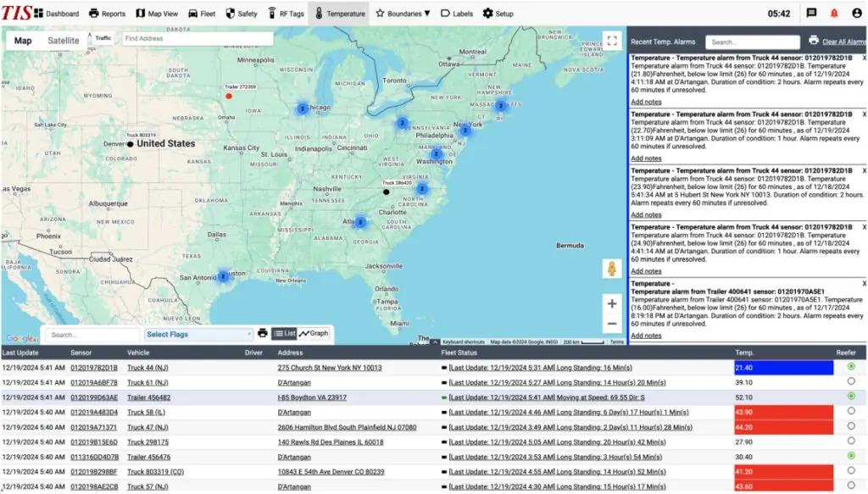Screen dimensions: 868x494
Task: Switch map to Satellite view
Action: [x=63, y=41]
